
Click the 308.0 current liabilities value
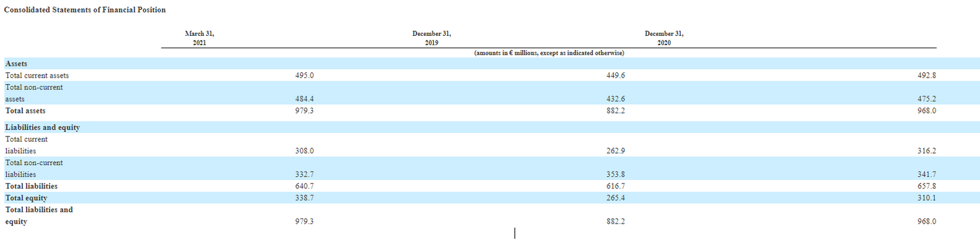pos(305,151)
